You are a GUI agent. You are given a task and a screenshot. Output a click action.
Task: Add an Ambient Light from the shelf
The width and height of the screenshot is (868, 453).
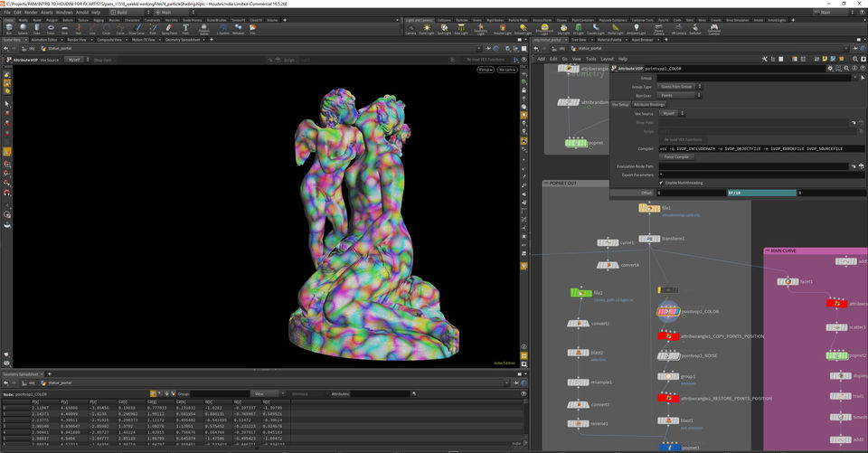[x=636, y=28]
